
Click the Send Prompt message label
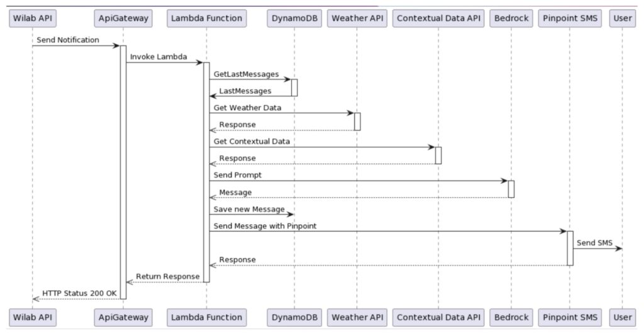237,175
